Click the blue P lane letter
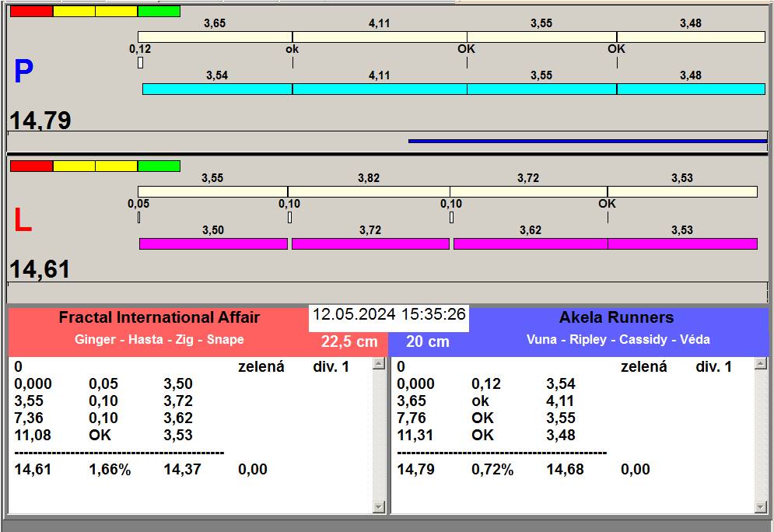The image size is (774, 532). tap(23, 72)
